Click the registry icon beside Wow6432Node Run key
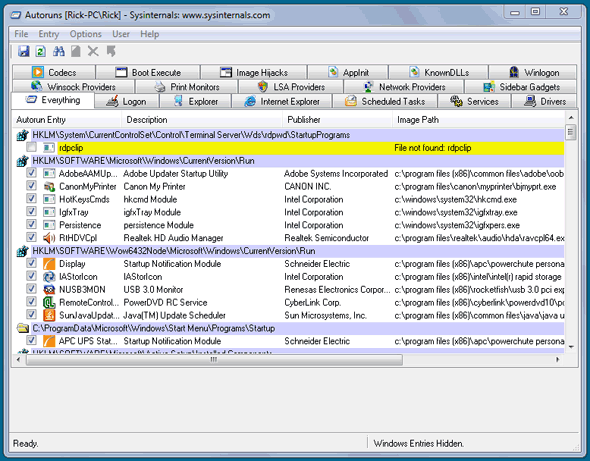The height and width of the screenshot is (461, 590). click(23, 251)
